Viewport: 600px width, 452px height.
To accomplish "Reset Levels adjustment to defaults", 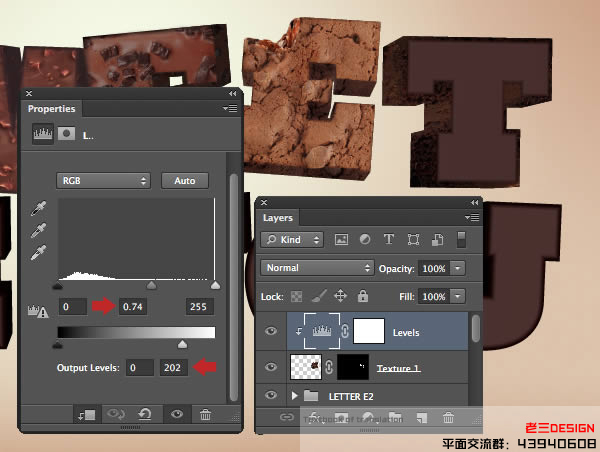I will point(145,414).
